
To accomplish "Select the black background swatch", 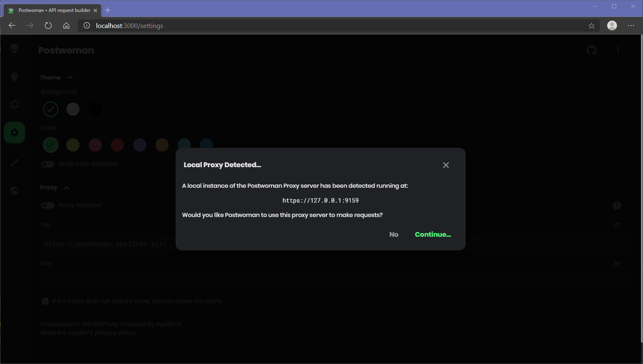I will (95, 109).
